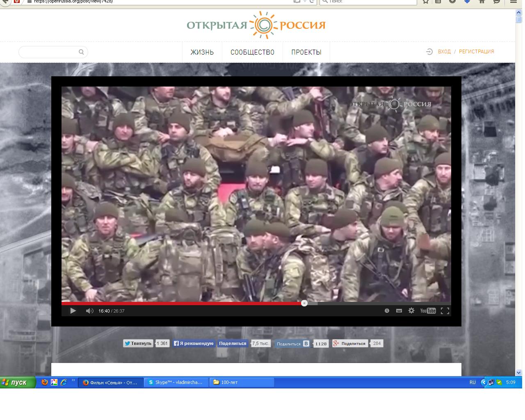Click the site search magnifier icon
Viewport: 525px width, 420px height.
click(x=81, y=52)
